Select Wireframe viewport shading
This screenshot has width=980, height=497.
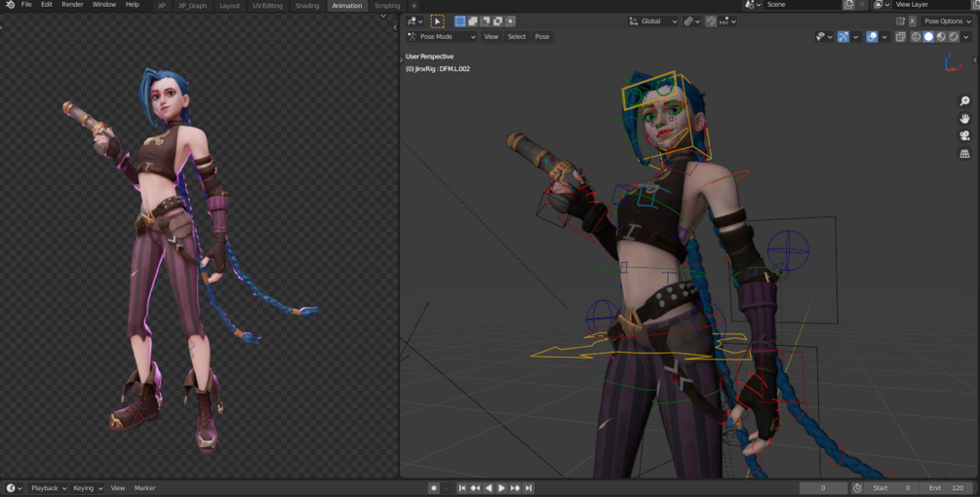point(916,37)
